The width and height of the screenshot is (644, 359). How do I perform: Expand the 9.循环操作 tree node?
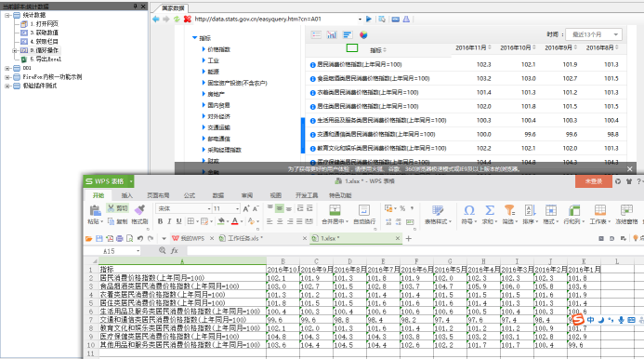tap(15, 50)
